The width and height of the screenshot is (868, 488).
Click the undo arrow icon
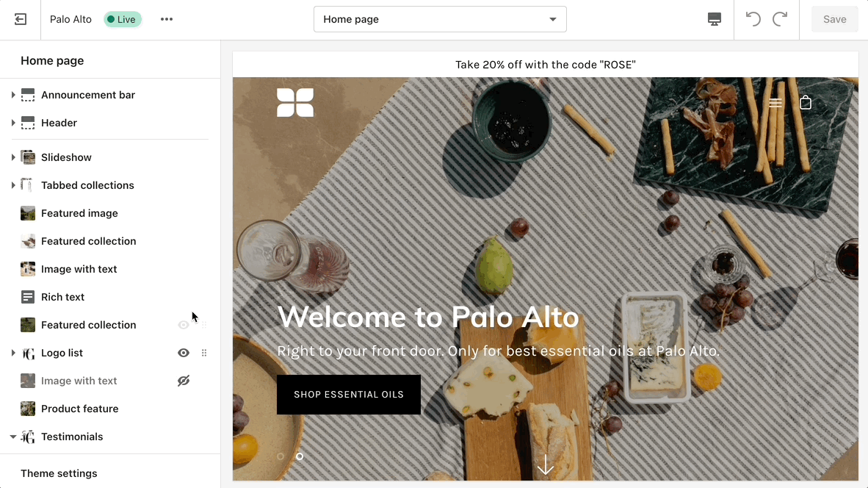click(753, 19)
